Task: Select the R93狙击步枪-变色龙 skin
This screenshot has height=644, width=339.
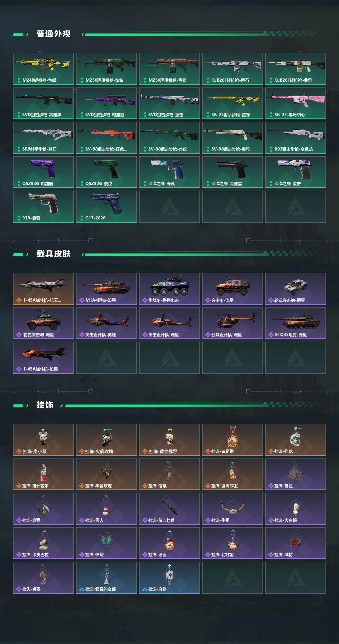Action: (296, 138)
